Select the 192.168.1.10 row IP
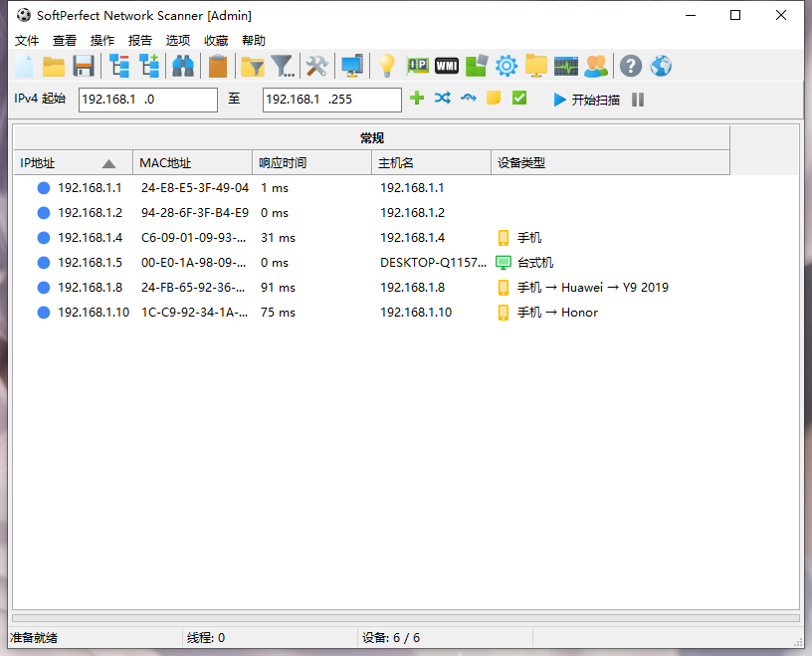 (94, 312)
